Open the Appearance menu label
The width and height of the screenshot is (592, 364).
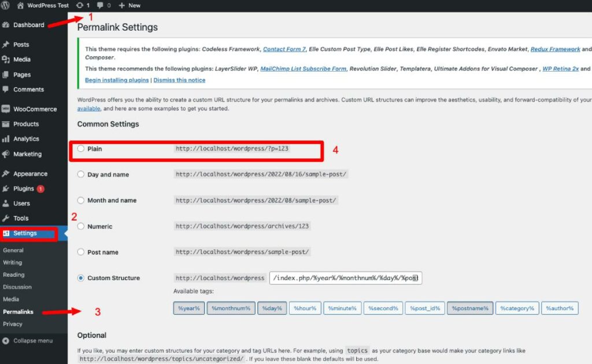(x=31, y=174)
